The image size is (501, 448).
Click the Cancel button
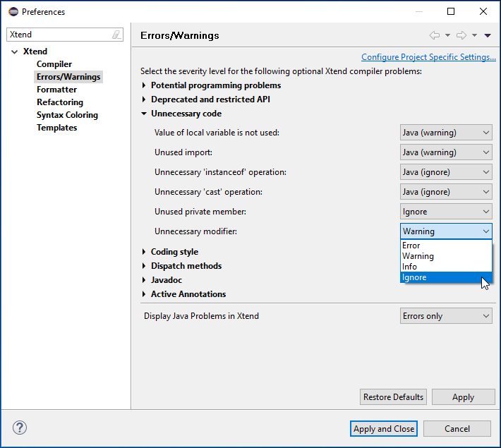click(457, 429)
